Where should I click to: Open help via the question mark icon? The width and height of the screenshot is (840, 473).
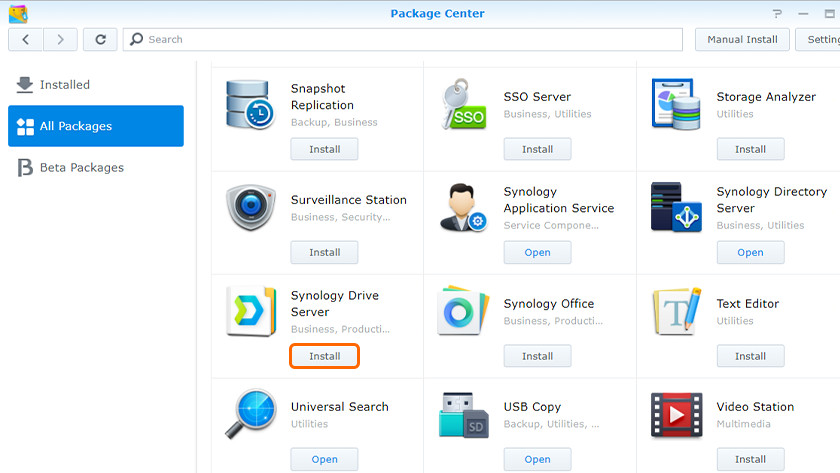[x=777, y=14]
